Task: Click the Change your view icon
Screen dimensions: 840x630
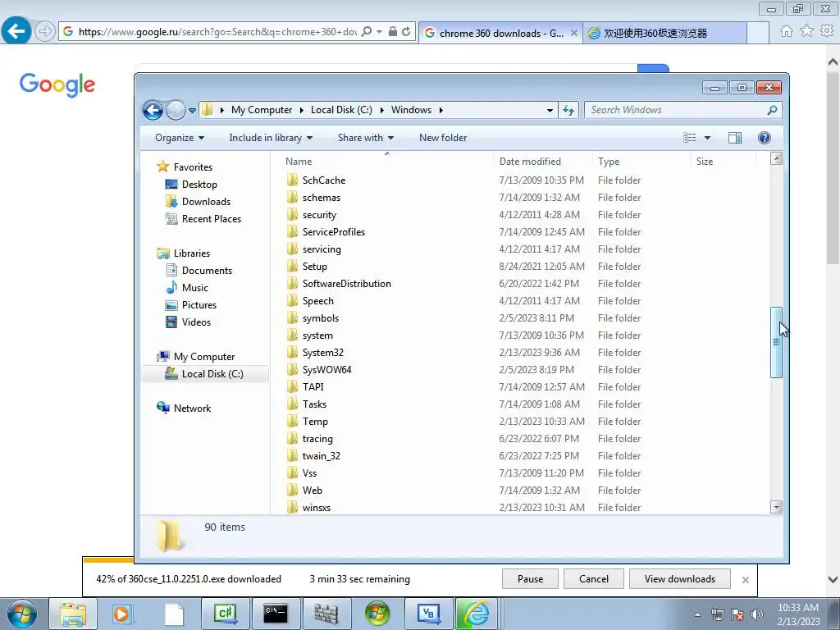Action: point(689,138)
